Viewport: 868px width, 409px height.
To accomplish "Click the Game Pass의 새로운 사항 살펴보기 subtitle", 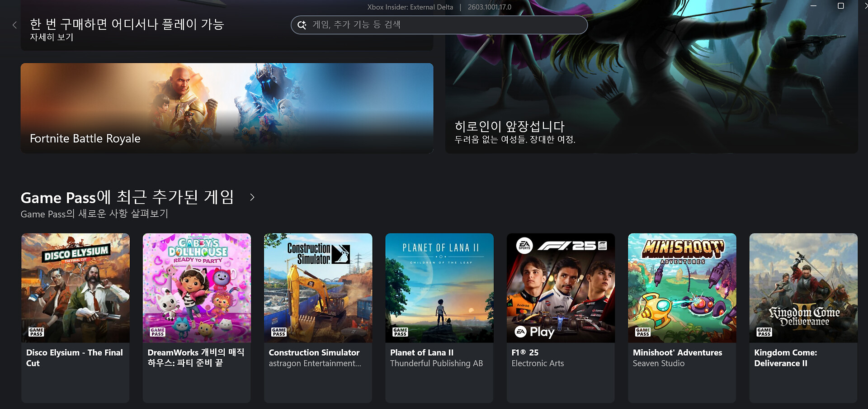I will click(x=94, y=214).
